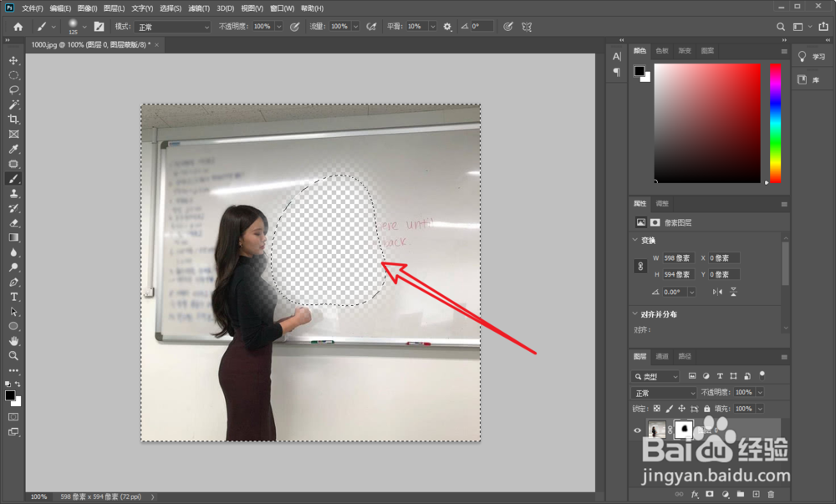Create new fill or adjustment layer icon
The width and height of the screenshot is (836, 504).
point(725,495)
